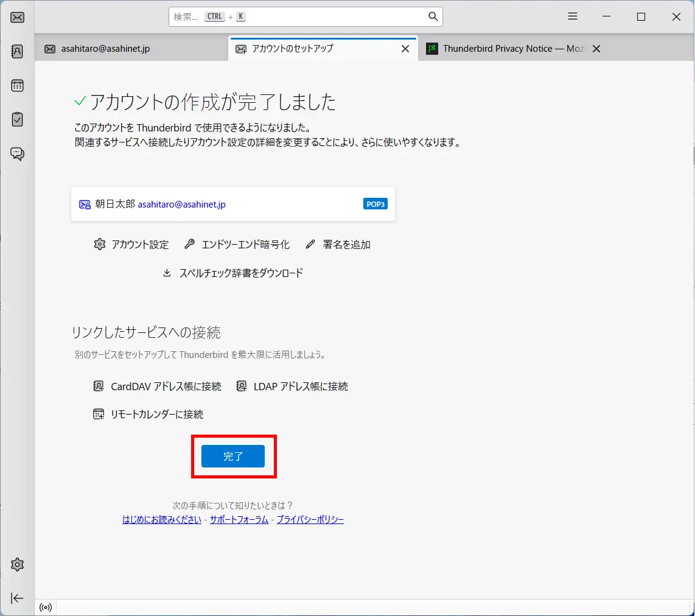Click the search field at the top
Viewport: 695px width, 616px height.
click(304, 16)
